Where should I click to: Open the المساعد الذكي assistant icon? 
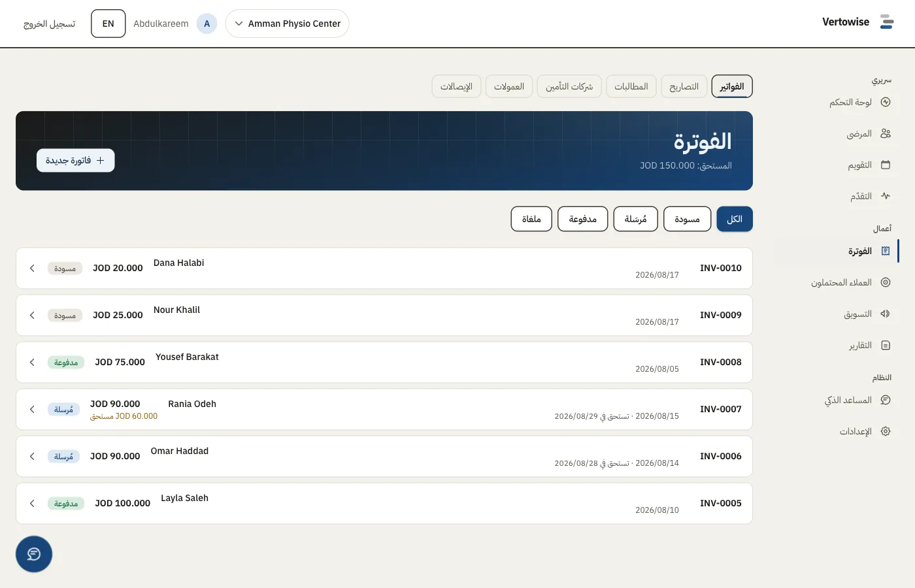click(x=886, y=400)
